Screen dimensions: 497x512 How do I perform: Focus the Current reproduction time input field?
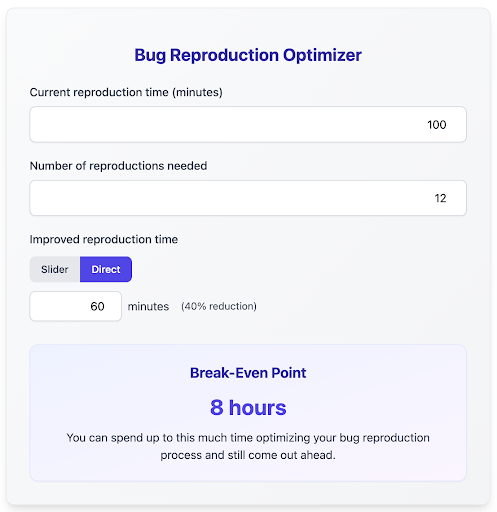(x=248, y=124)
